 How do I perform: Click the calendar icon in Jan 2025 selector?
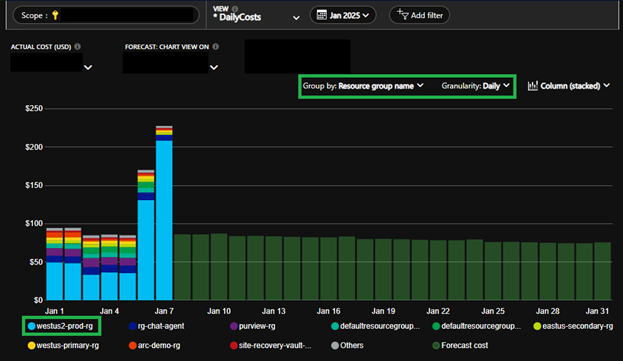click(x=322, y=15)
